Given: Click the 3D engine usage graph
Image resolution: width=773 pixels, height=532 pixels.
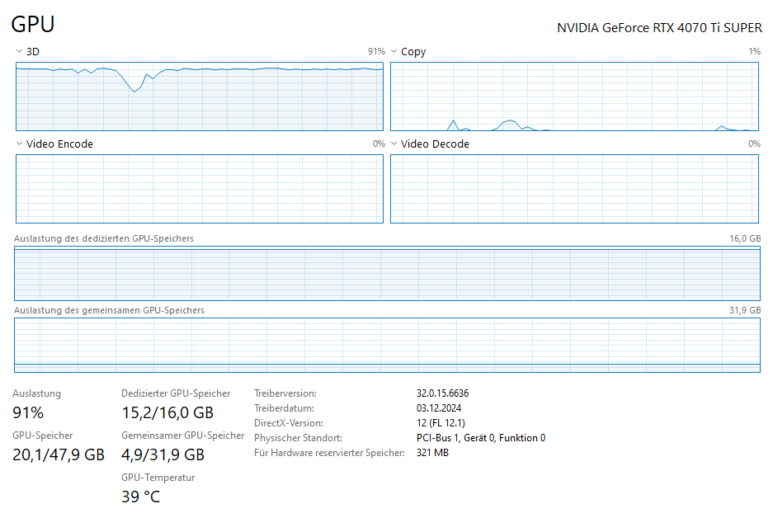Looking at the screenshot, I should pos(200,97).
